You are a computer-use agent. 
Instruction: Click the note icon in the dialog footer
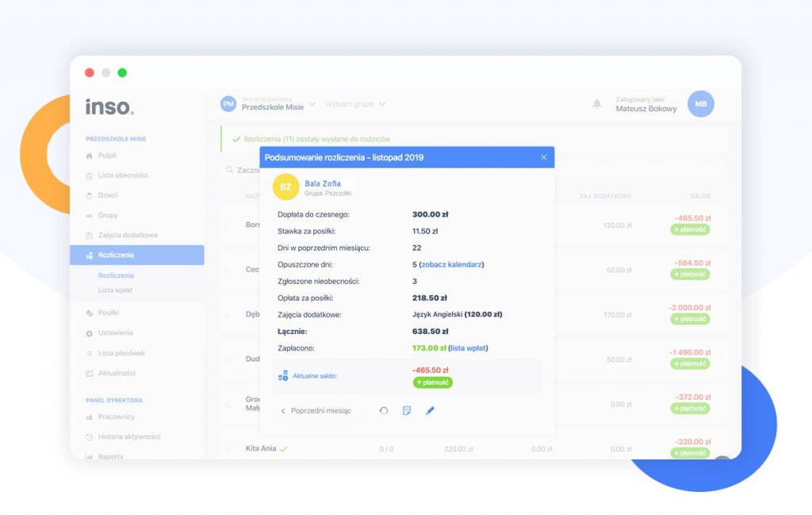[x=407, y=410]
